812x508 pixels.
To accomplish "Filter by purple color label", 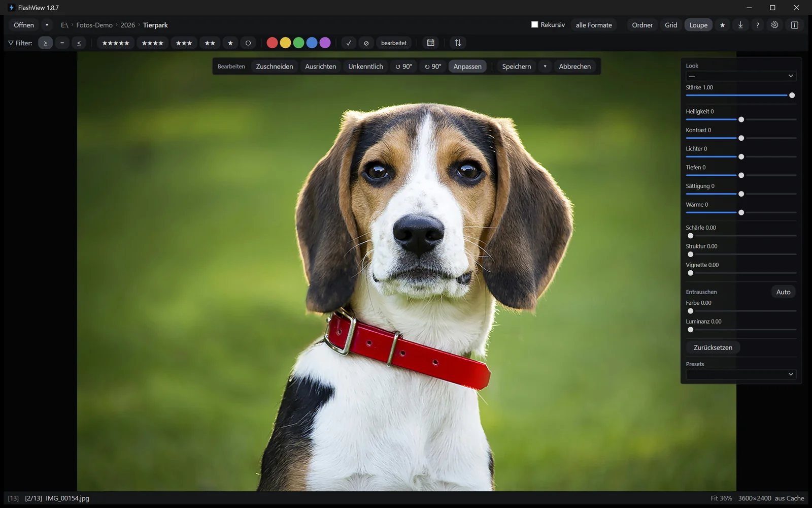I will (x=325, y=43).
